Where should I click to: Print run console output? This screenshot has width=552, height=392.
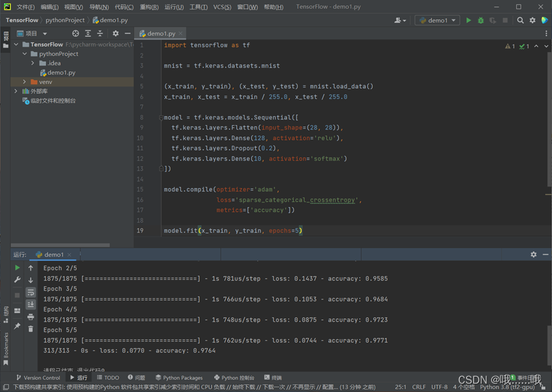[31, 317]
